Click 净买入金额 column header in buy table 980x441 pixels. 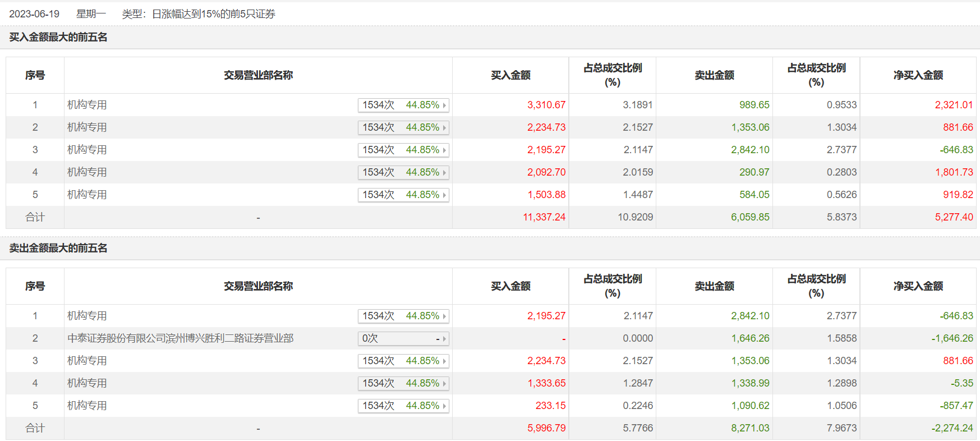pos(918,75)
